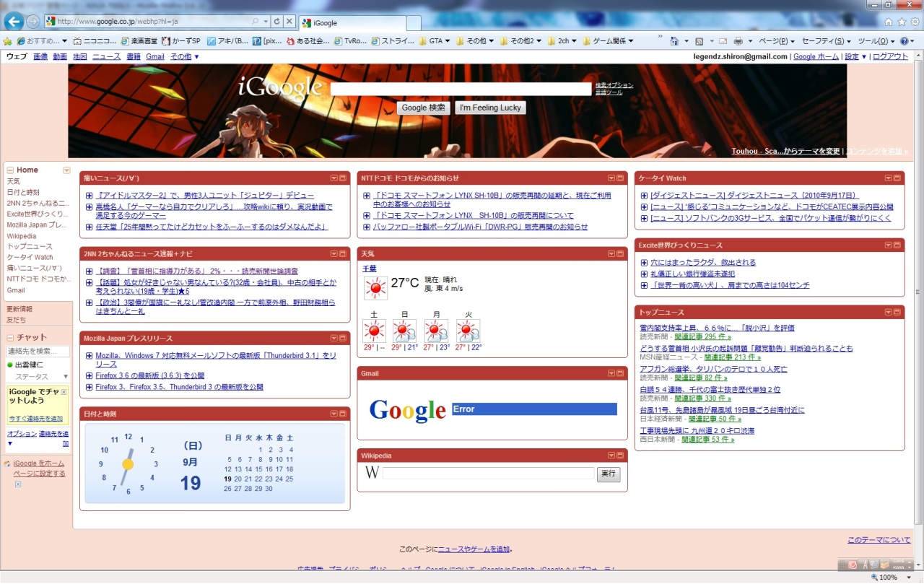Expand the 【調査】管首相に指導力 news item

[x=89, y=271]
